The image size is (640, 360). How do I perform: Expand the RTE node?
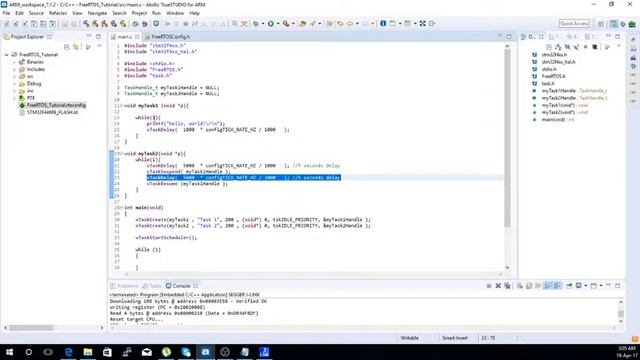tap(15, 98)
